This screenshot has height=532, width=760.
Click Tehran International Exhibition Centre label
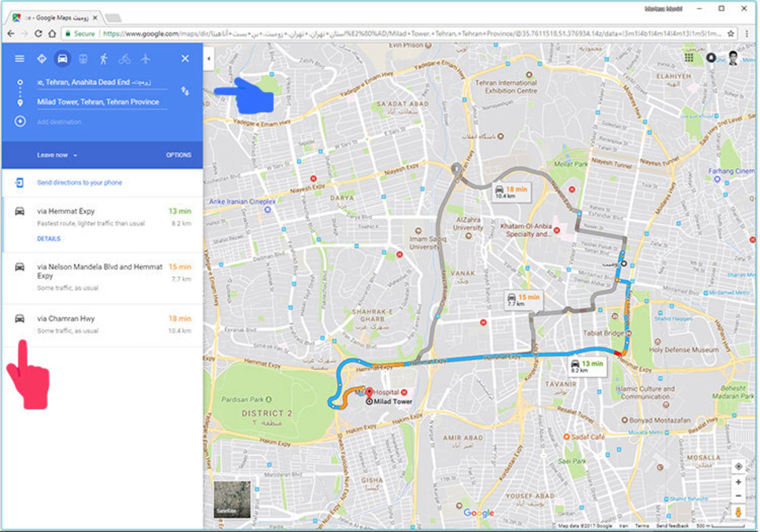tap(506, 87)
